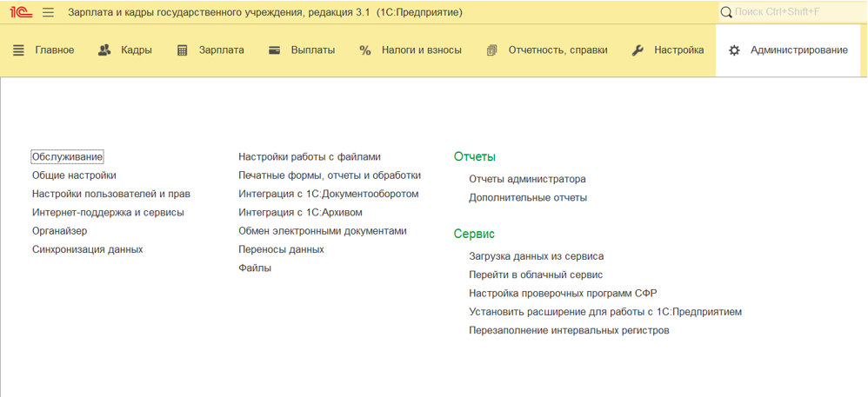Image resolution: width=868 pixels, height=397 pixels.
Task: Click the Зарплата calculator icon
Action: [182, 50]
